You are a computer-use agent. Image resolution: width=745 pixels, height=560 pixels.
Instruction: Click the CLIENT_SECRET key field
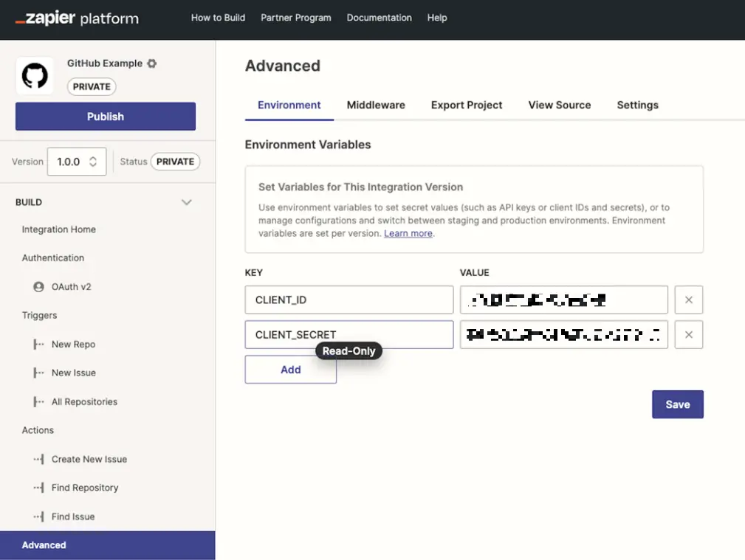[x=349, y=335]
